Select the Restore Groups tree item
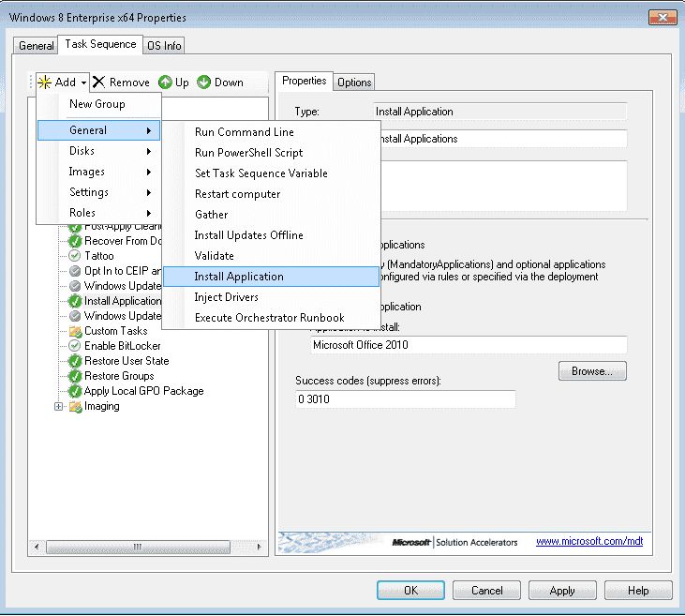The width and height of the screenshot is (685, 616). pyautogui.click(x=119, y=376)
